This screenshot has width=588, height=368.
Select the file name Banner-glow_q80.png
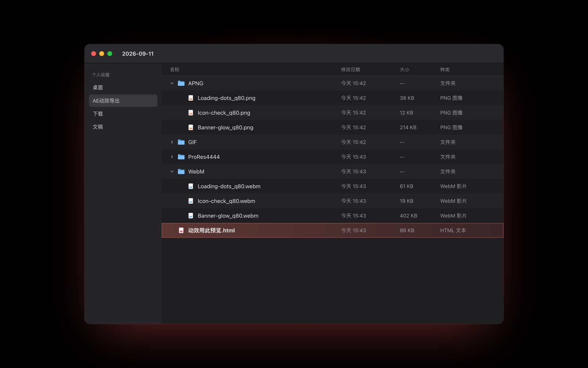pos(225,127)
